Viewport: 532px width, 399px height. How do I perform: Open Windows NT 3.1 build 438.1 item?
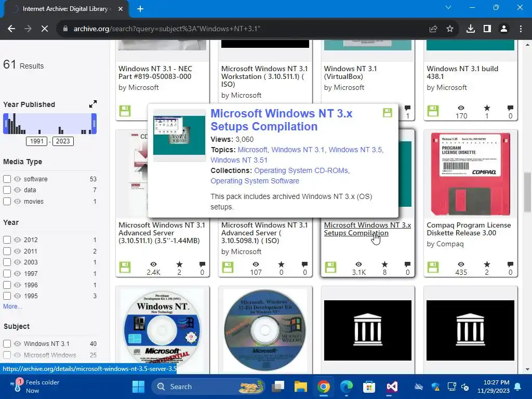pos(462,73)
